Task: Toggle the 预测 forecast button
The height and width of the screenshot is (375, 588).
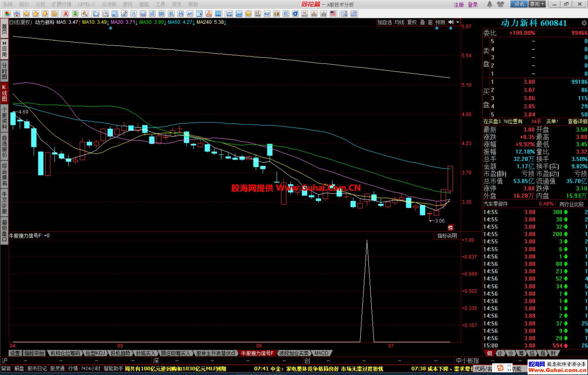Action: [440, 22]
